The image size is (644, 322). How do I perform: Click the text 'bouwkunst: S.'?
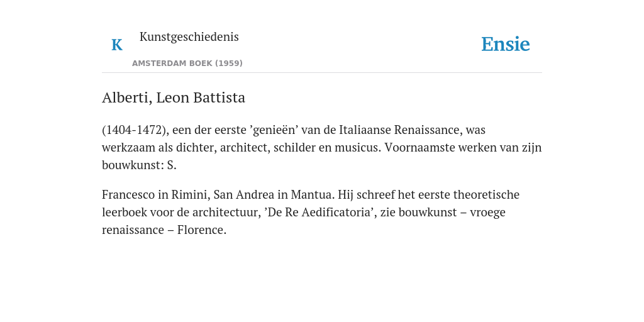(x=139, y=165)
